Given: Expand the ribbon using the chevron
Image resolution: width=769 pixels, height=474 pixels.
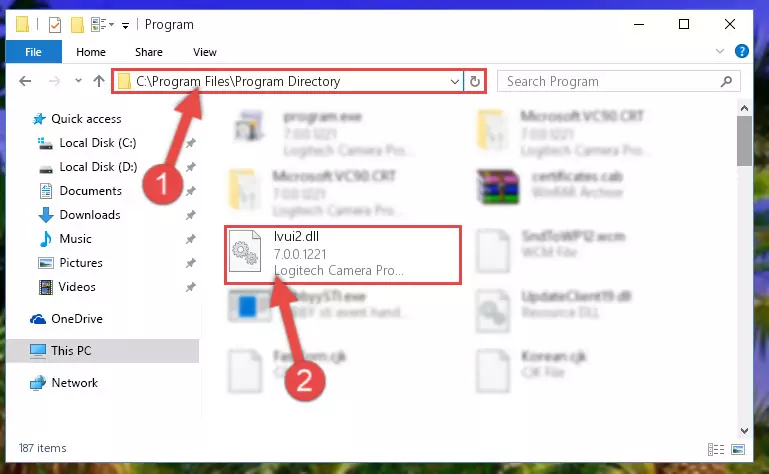Looking at the screenshot, I should [x=719, y=51].
